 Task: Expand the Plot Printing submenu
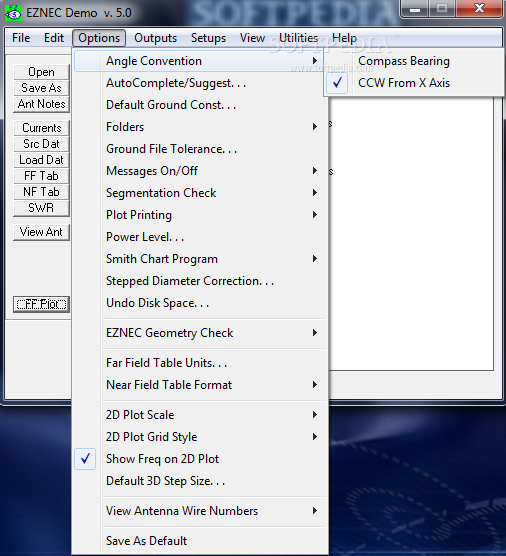(200, 215)
